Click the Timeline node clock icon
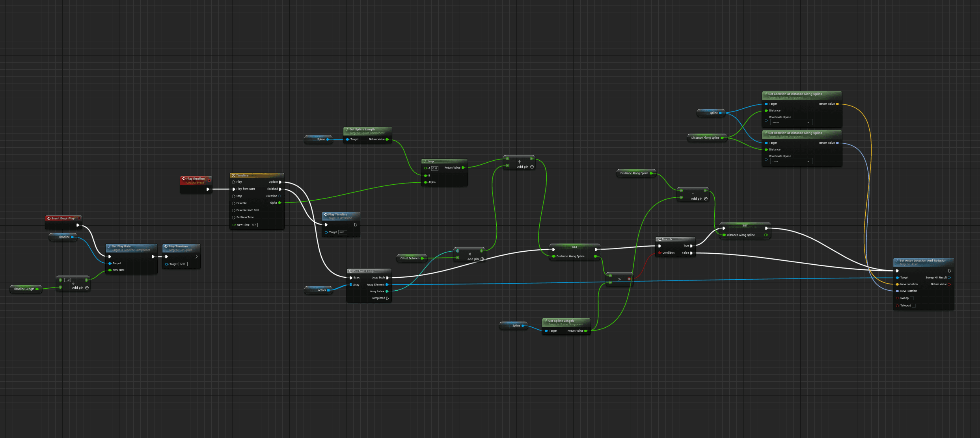 coord(234,176)
